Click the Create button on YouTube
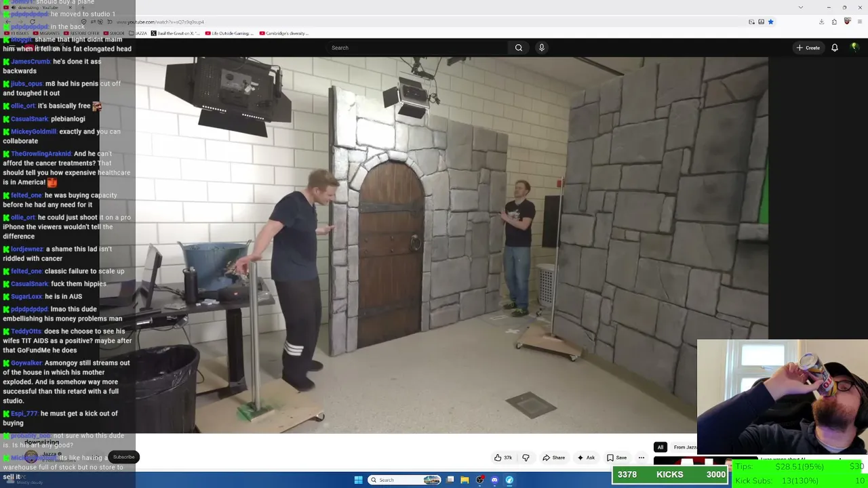This screenshot has width=868, height=488. click(808, 47)
